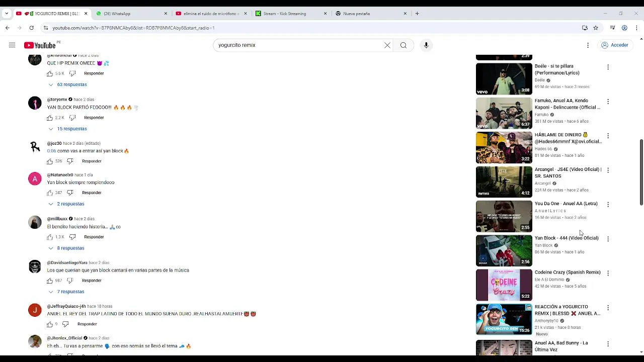Close the WhatsApp tab
Viewport: 644px width, 362px height.
[166, 14]
